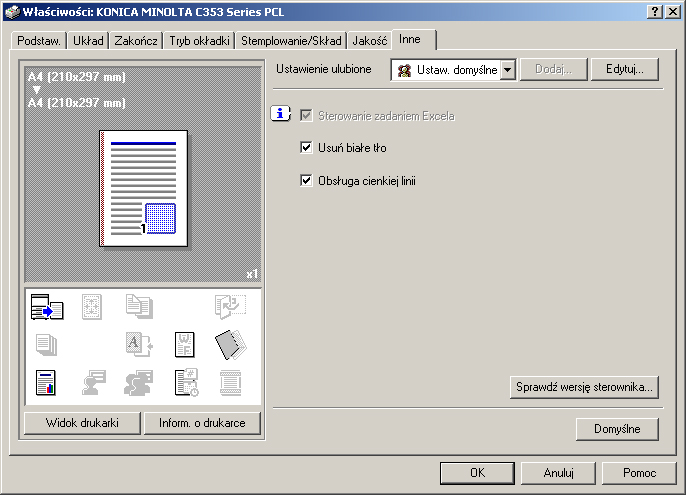Click the 'Ustawienie ulubione' label
Image resolution: width=686 pixels, height=495 pixels.
click(324, 69)
